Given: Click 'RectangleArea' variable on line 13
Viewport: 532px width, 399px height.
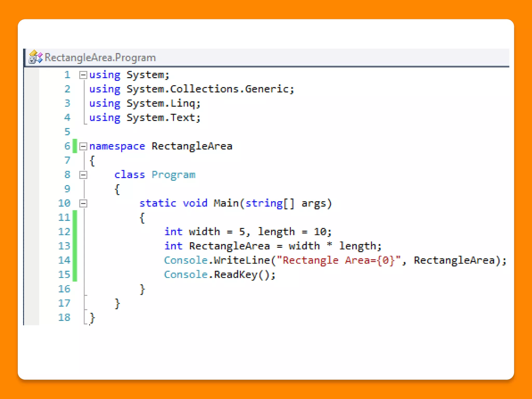Looking at the screenshot, I should (x=229, y=246).
